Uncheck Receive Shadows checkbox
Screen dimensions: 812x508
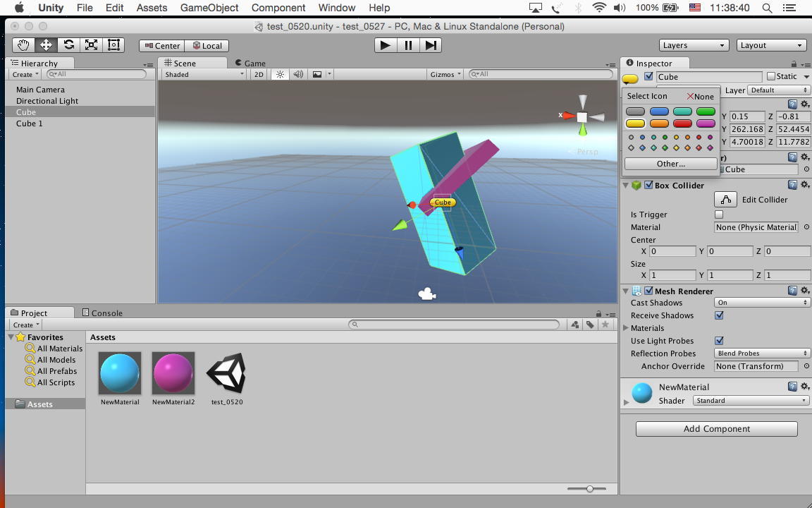(x=719, y=315)
